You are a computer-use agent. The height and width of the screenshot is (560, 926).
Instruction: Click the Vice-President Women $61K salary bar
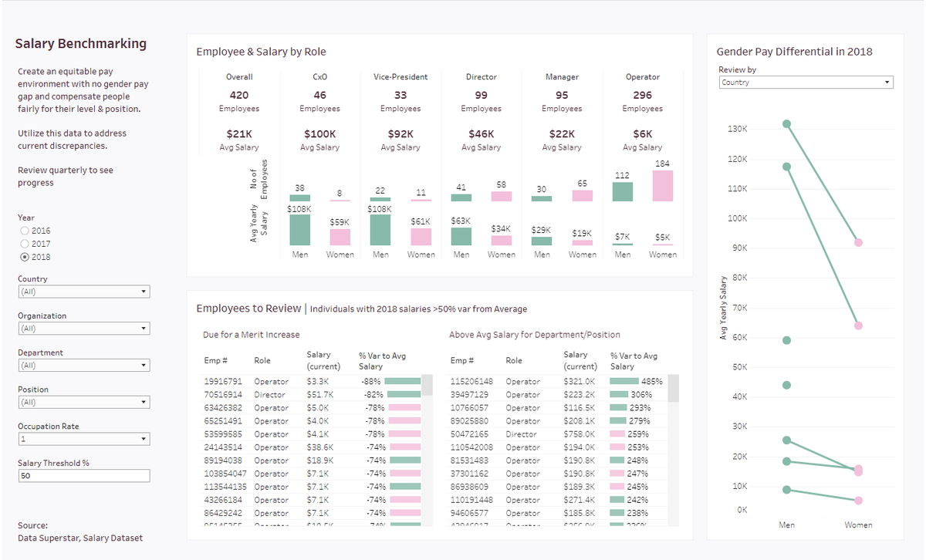421,237
